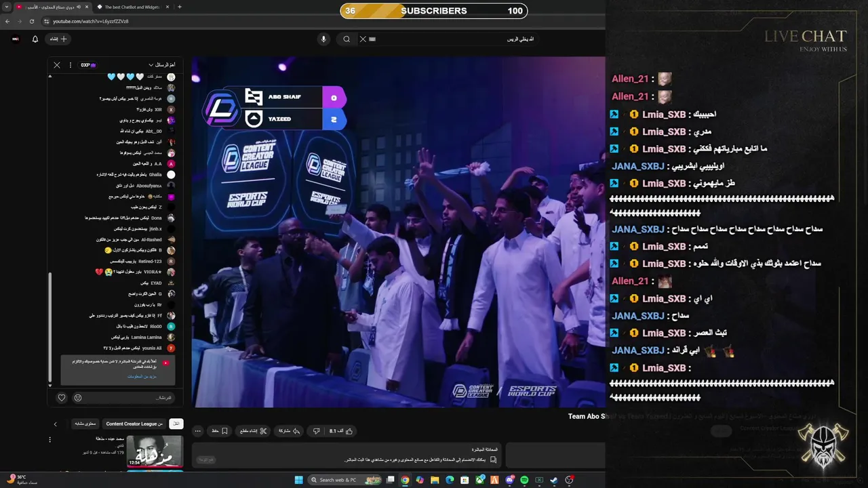Close the YouTube live chat panel

pyautogui.click(x=57, y=65)
